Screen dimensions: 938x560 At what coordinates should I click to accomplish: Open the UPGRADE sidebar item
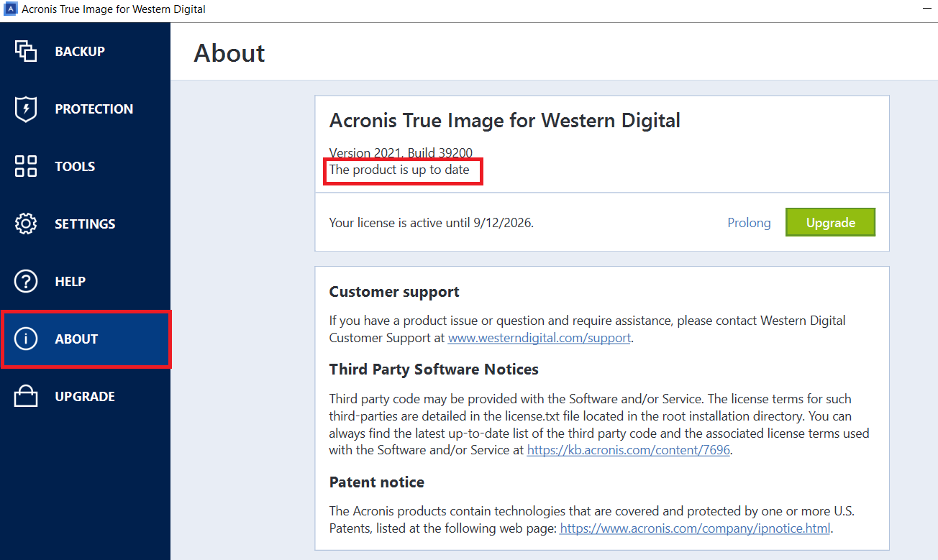point(85,396)
